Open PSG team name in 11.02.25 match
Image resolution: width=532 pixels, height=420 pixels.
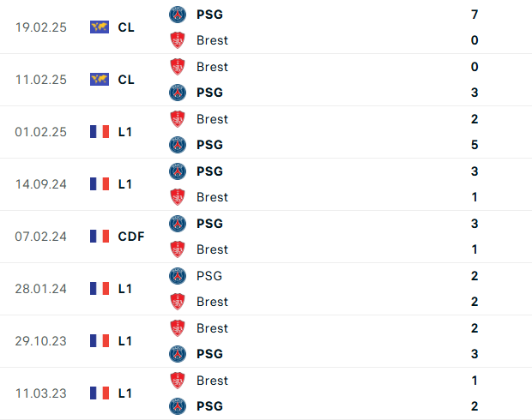pyautogui.click(x=209, y=92)
